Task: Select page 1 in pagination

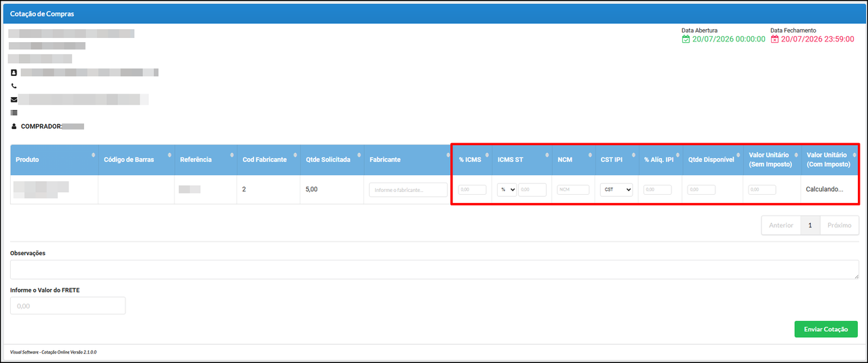Action: tap(810, 225)
